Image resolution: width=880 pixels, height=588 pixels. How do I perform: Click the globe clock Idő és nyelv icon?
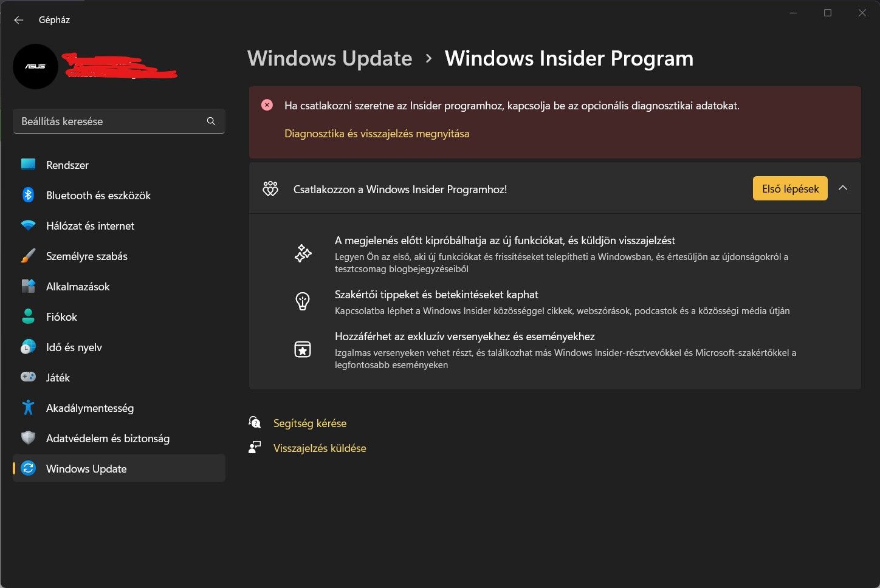pos(28,347)
